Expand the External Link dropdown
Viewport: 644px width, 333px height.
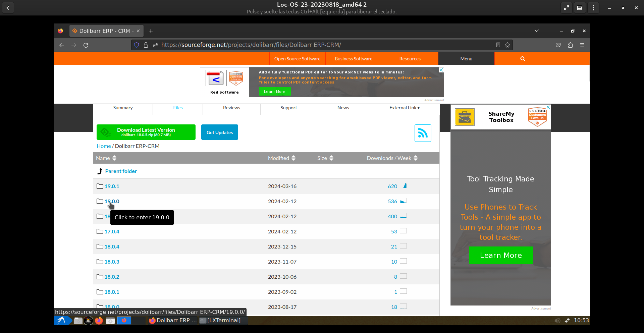pos(404,108)
